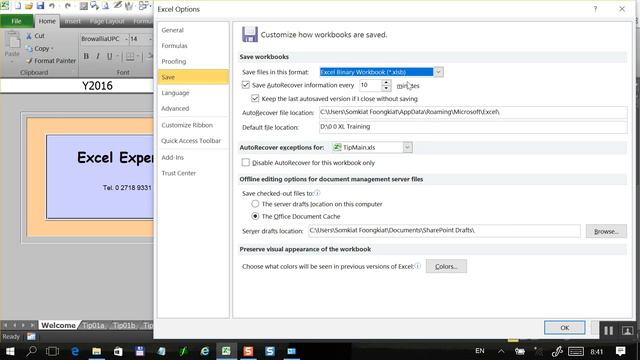The width and height of the screenshot is (640, 360).
Task: Toggle Bold formatting in Font group
Action: point(86,56)
